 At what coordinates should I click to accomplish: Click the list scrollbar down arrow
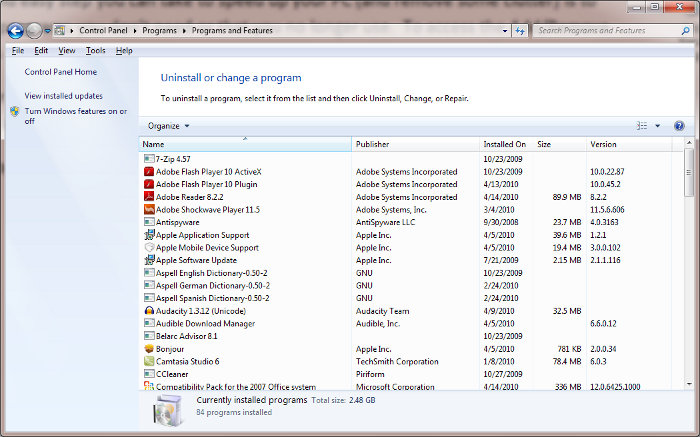(x=689, y=384)
